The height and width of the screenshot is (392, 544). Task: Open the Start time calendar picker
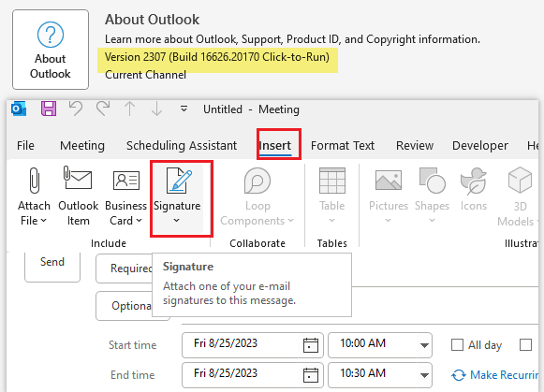click(311, 345)
